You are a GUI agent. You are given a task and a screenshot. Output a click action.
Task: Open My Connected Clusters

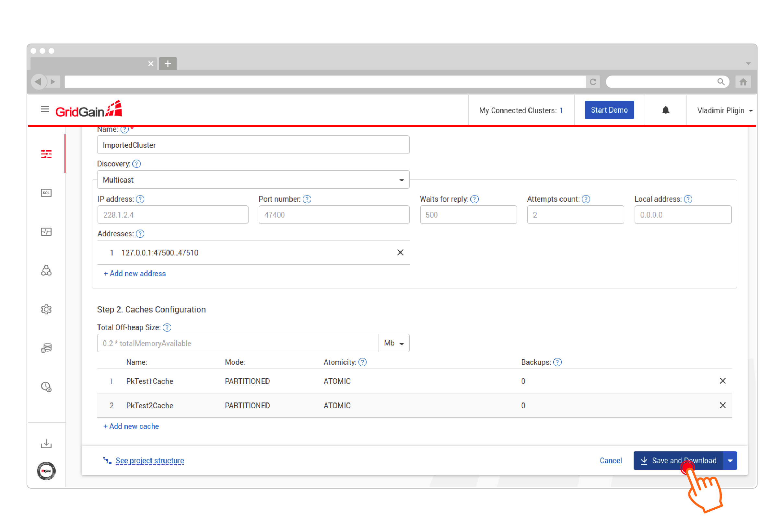coord(521,111)
